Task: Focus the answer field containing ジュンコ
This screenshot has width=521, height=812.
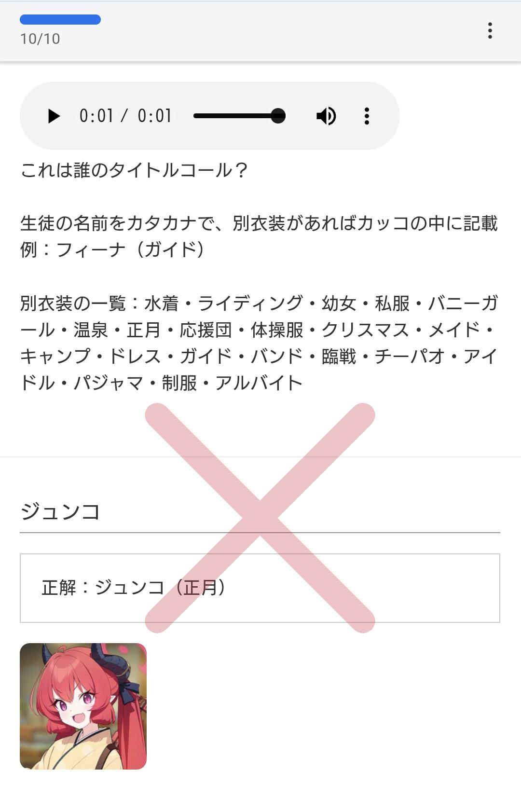Action: 260,512
